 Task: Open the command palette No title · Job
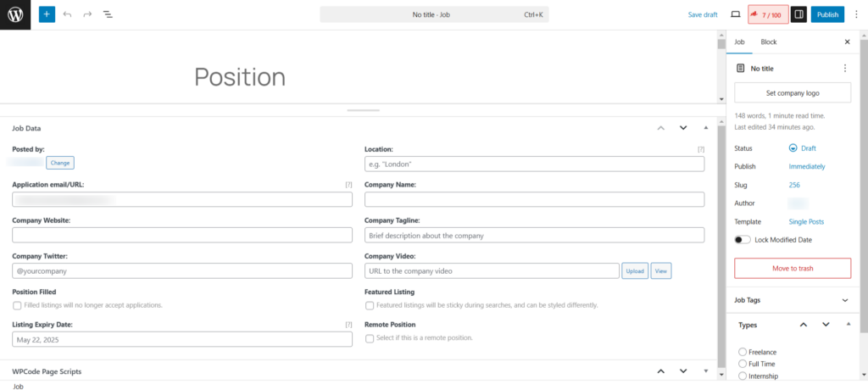(434, 15)
